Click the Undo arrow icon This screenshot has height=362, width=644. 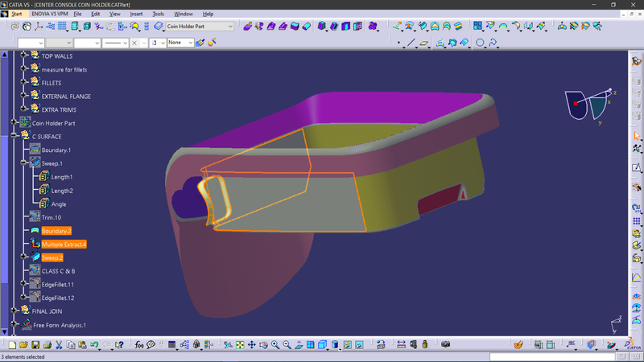point(94,345)
